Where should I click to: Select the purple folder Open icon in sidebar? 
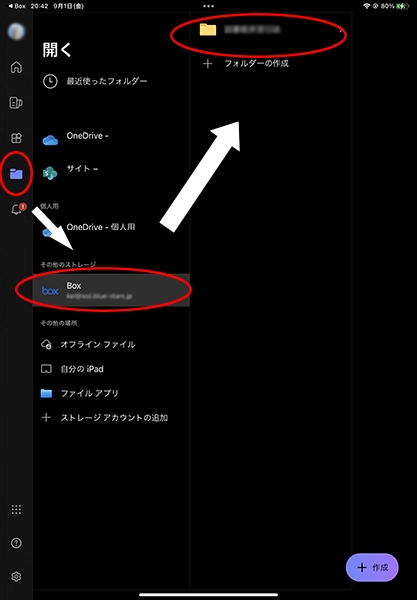(16, 174)
